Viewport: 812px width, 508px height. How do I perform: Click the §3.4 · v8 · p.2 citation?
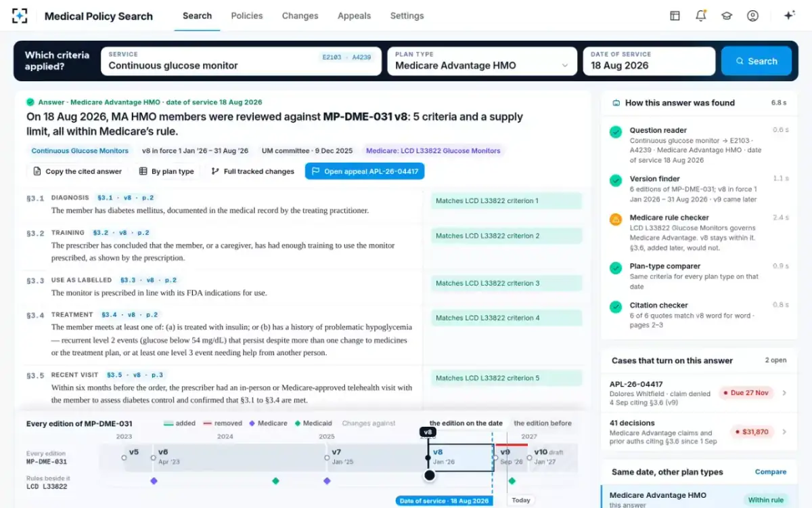click(129, 314)
